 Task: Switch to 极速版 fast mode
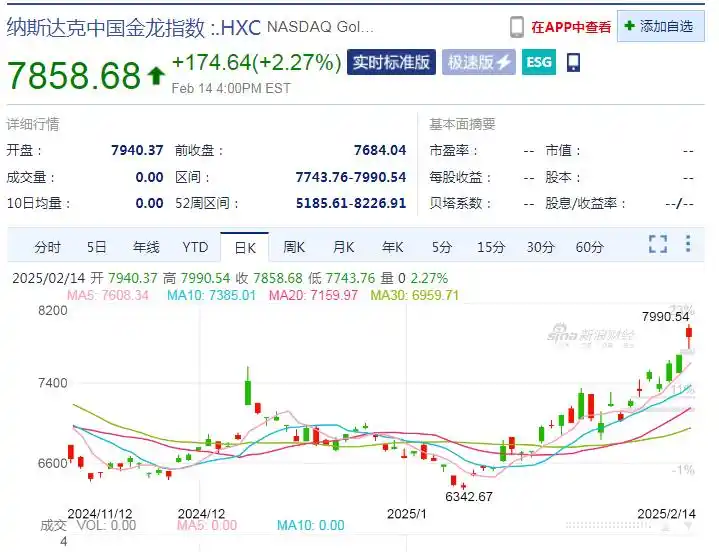click(479, 63)
